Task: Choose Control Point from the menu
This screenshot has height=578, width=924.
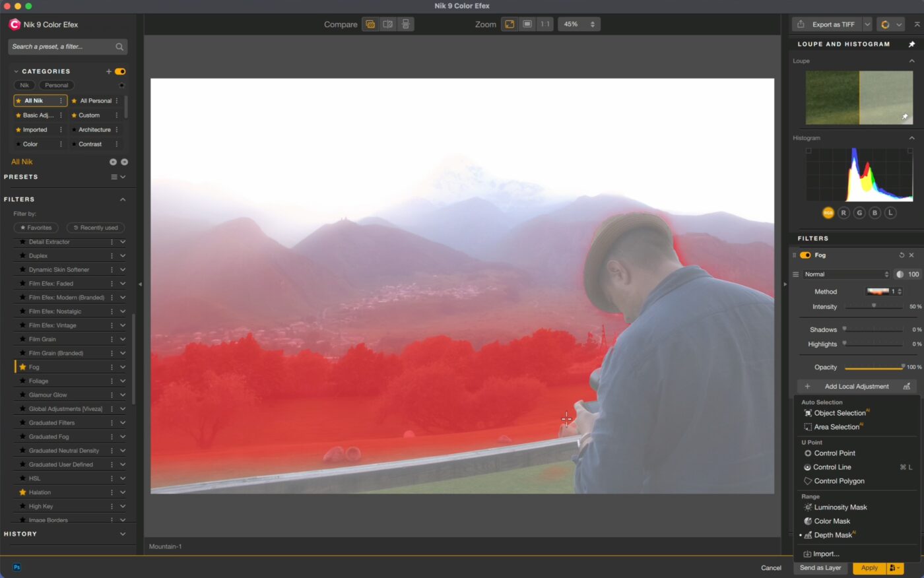Action: pos(834,453)
